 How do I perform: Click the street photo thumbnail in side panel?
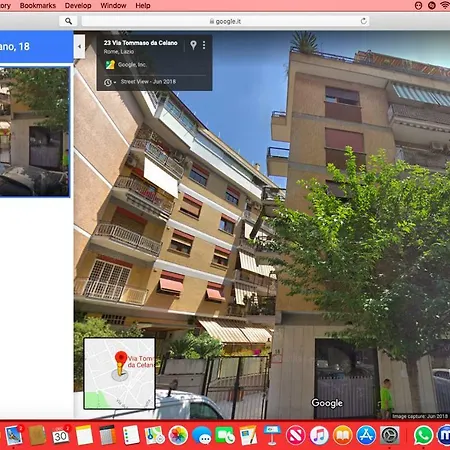35,132
